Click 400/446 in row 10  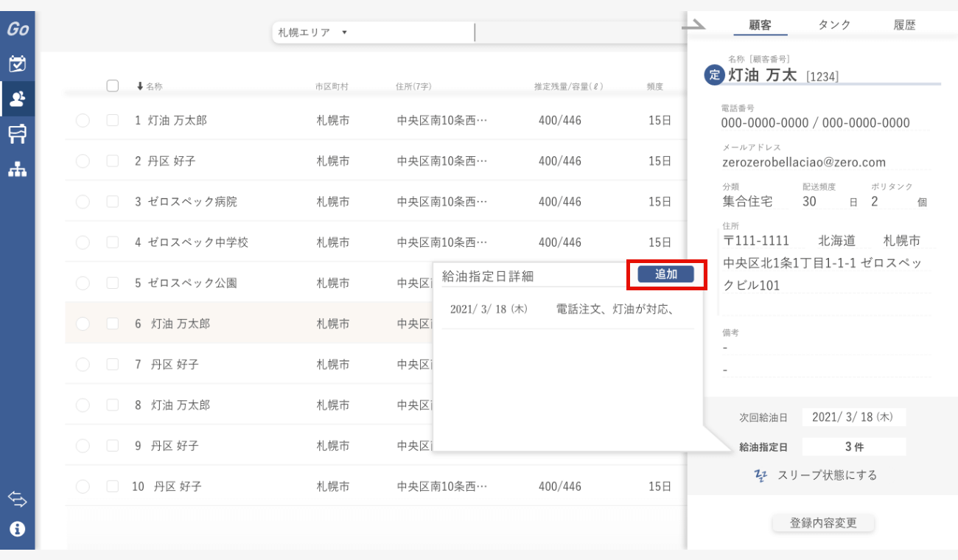559,486
